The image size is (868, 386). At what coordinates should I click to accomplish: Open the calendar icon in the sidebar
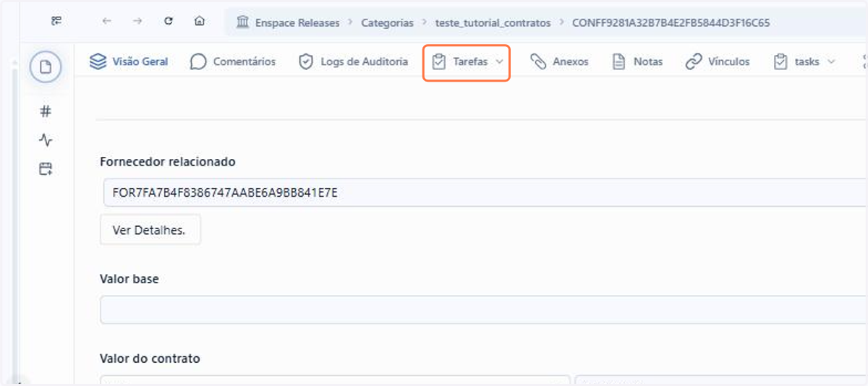coord(46,169)
